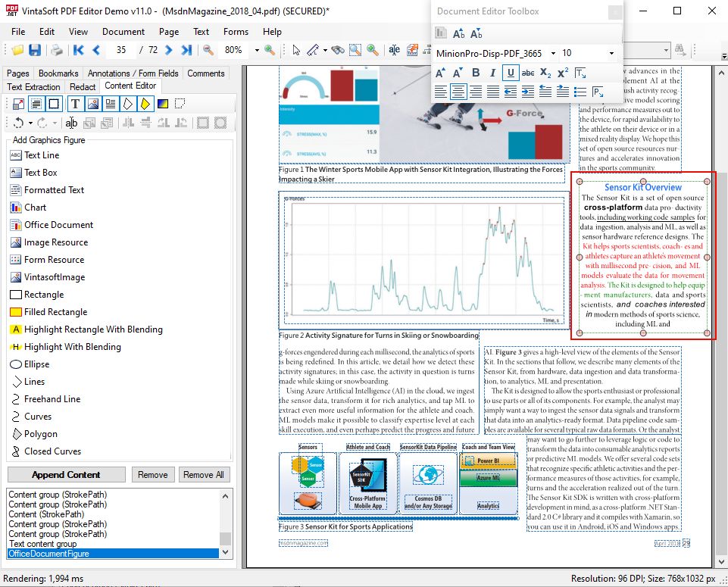
Task: Decrease font size with A-down icon
Action: 458,73
